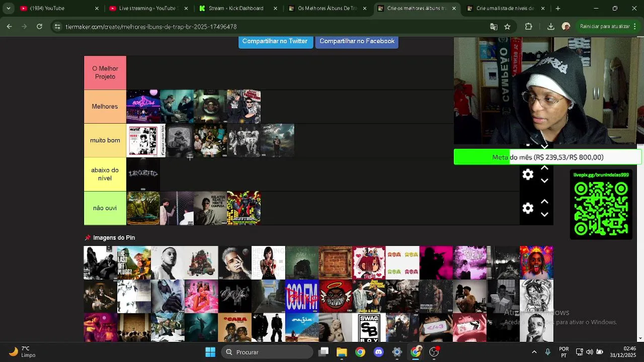Image resolution: width=644 pixels, height=362 pixels.
Task: Click Reiniciar para atualizar button
Action: click(x=604, y=27)
